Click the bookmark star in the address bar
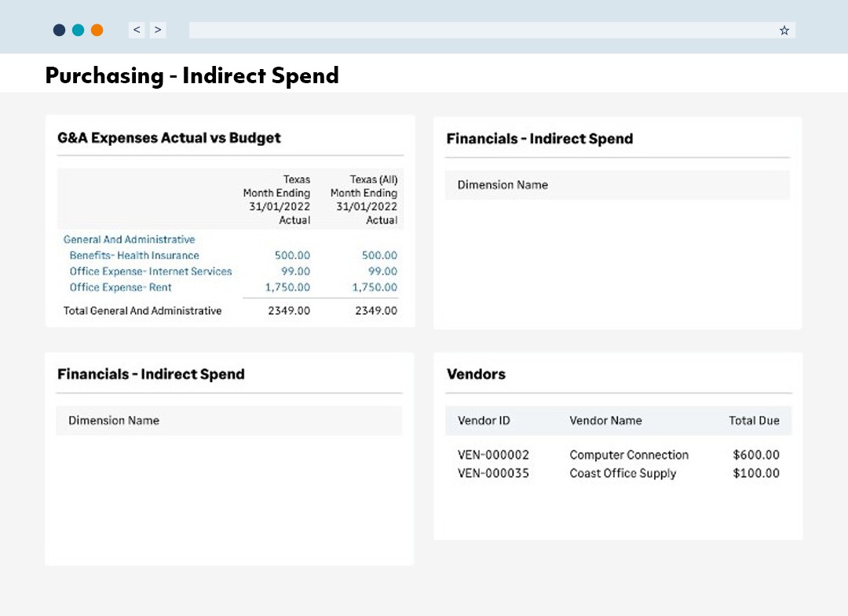Screen dimensions: 848x616 pos(784,30)
